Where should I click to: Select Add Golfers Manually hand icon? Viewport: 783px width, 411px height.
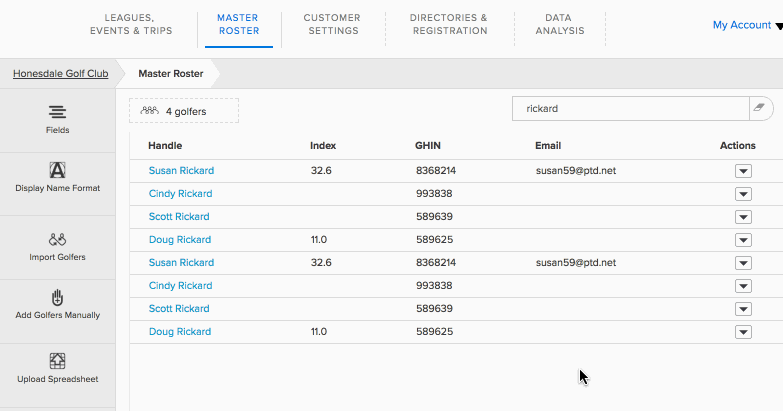click(x=57, y=298)
